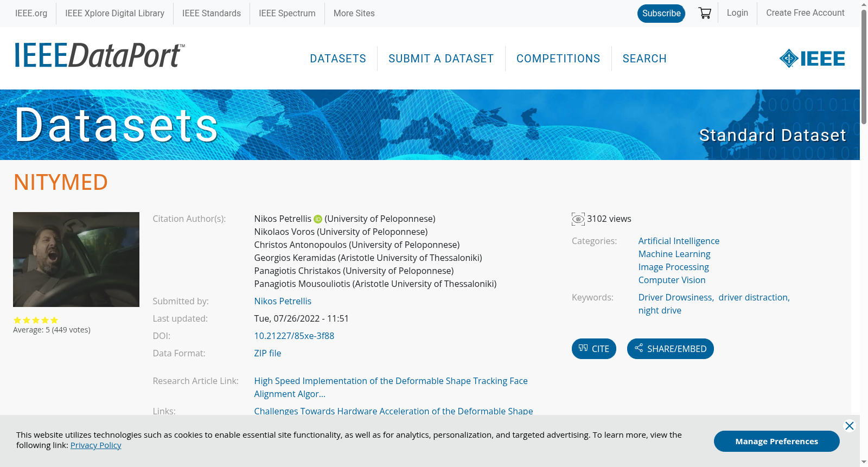This screenshot has height=467, width=868.
Task: Select Computer Vision category
Action: click(672, 280)
